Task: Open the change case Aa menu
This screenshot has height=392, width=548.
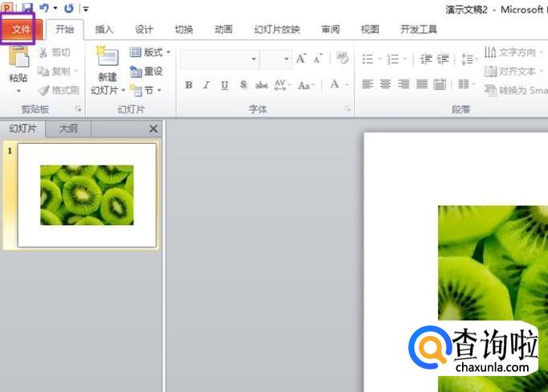Action: [x=306, y=85]
